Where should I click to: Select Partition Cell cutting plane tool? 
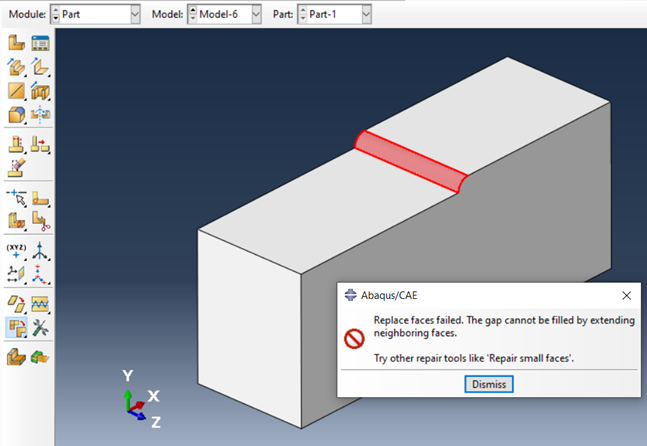[17, 221]
